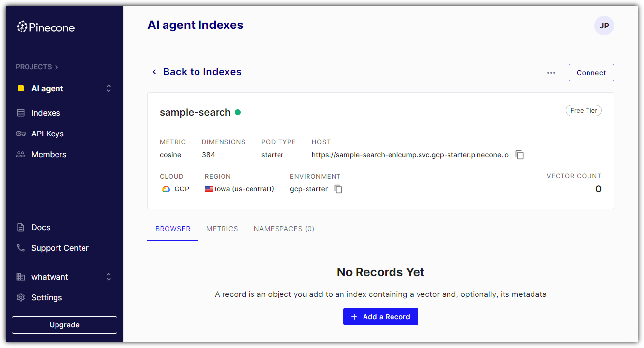Copy the host URL
The image size is (644, 348).
pos(520,155)
